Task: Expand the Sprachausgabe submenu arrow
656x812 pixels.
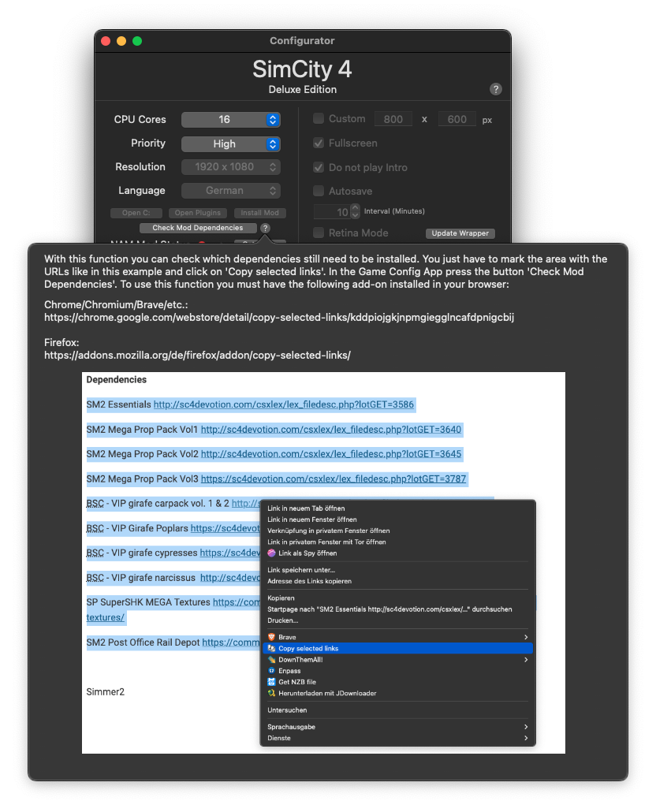Action: [x=526, y=727]
